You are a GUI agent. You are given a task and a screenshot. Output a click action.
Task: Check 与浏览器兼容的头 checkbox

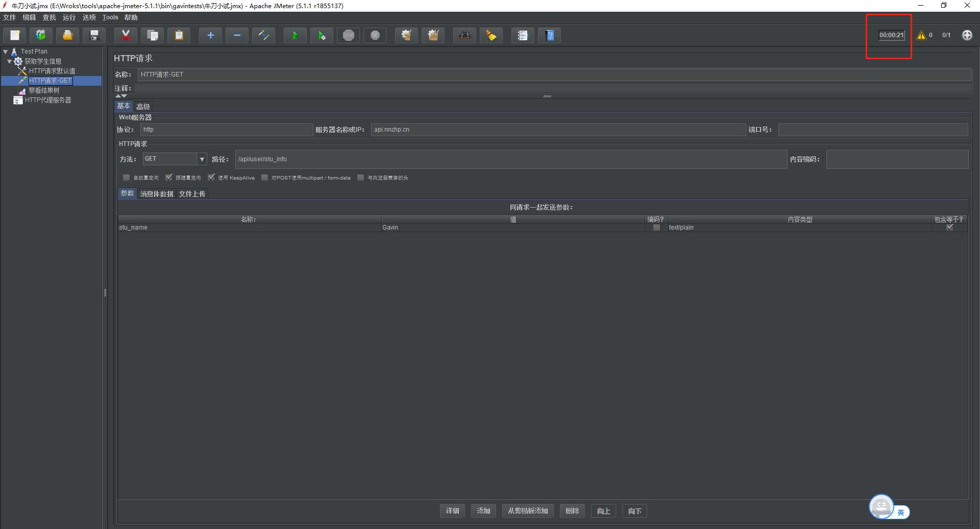[x=360, y=178]
